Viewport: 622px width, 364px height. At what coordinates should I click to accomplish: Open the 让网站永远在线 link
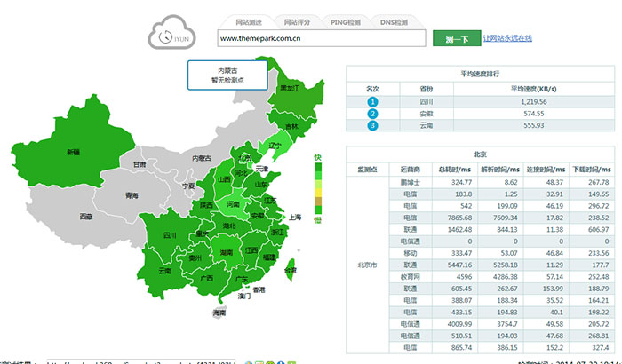pyautogui.click(x=520, y=39)
